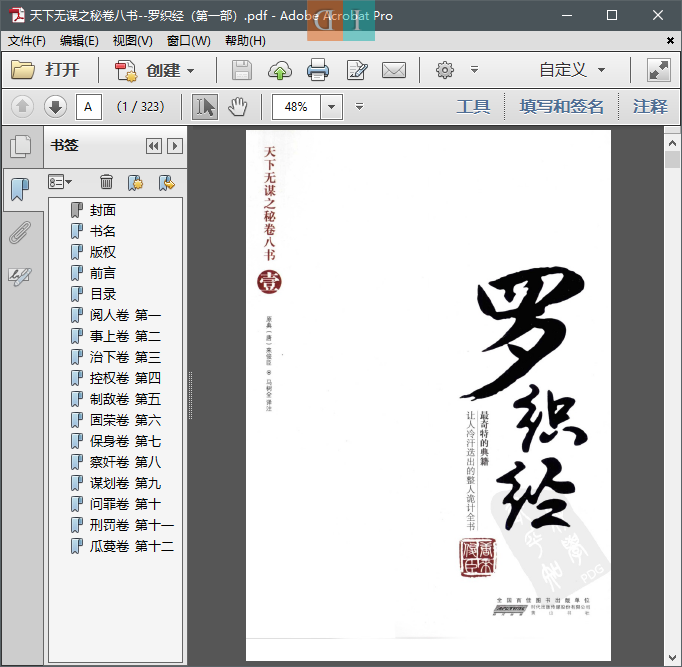Click the 48% zoom level field
Screen dimensions: 682x667
[x=296, y=107]
